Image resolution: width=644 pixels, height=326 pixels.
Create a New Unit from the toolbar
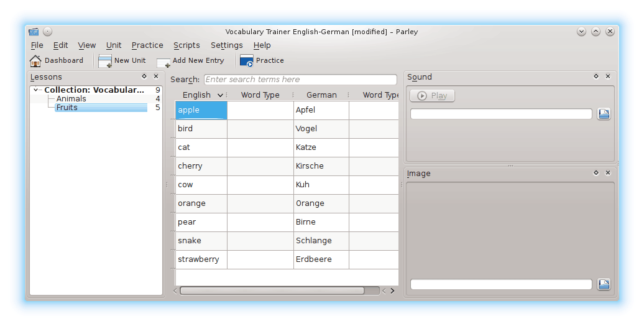(122, 60)
